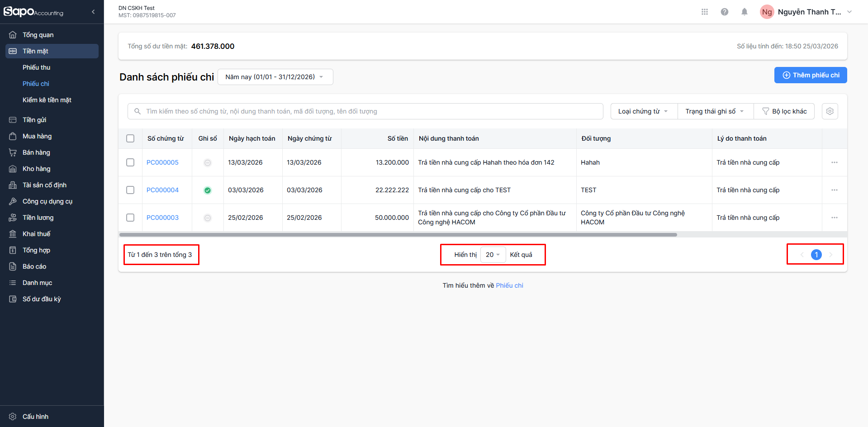The width and height of the screenshot is (868, 427).
Task: Click the help question mark icon
Action: pos(724,12)
